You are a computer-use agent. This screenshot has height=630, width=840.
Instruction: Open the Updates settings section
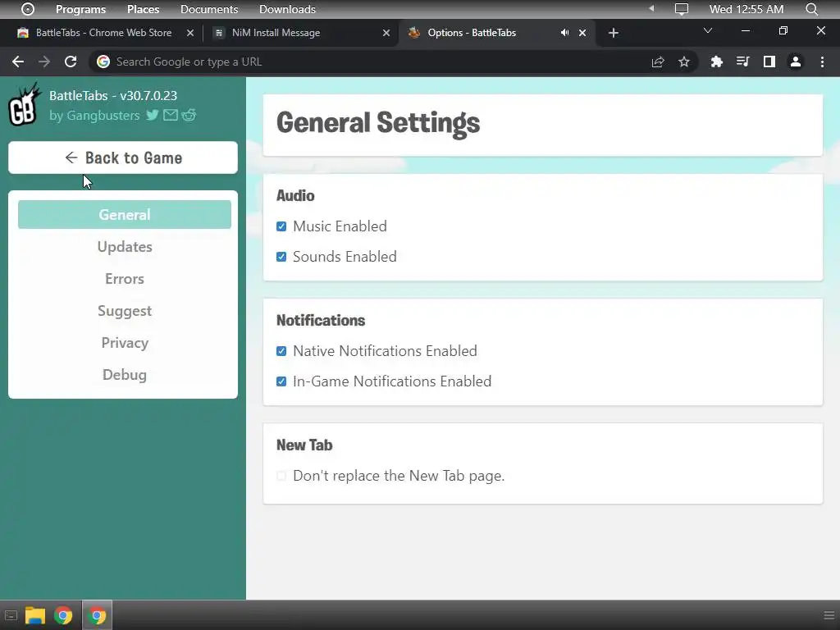(125, 246)
